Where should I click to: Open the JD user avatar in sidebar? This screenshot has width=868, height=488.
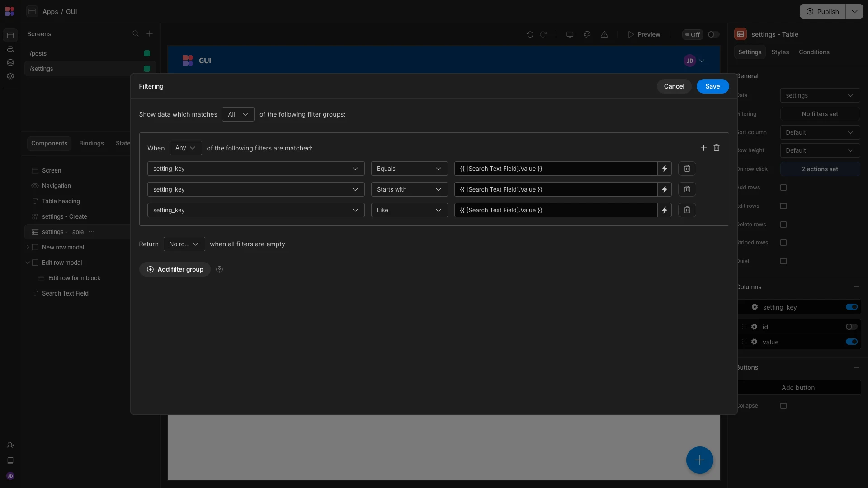click(10, 476)
